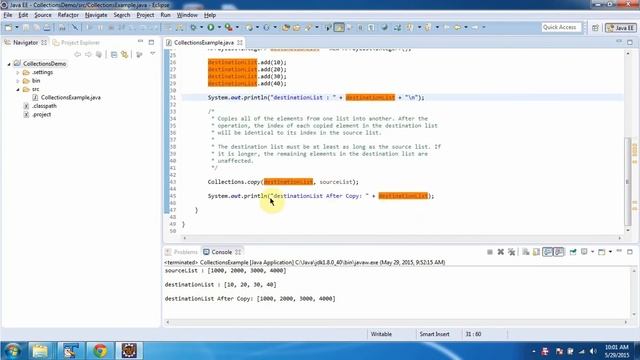Click the green Run button in toolbar
The image size is (640, 360).
point(211,27)
